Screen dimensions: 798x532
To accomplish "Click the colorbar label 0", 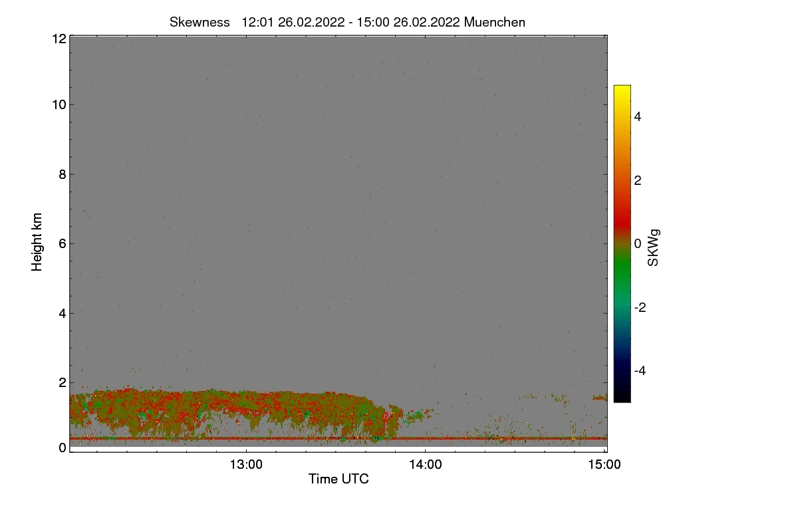I will click(x=638, y=243).
